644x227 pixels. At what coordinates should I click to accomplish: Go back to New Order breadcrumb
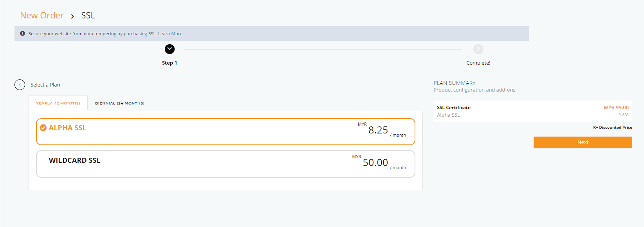(x=42, y=15)
